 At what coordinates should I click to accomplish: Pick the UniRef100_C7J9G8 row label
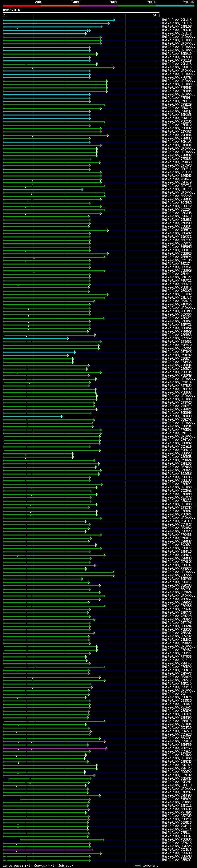(x=177, y=362)
